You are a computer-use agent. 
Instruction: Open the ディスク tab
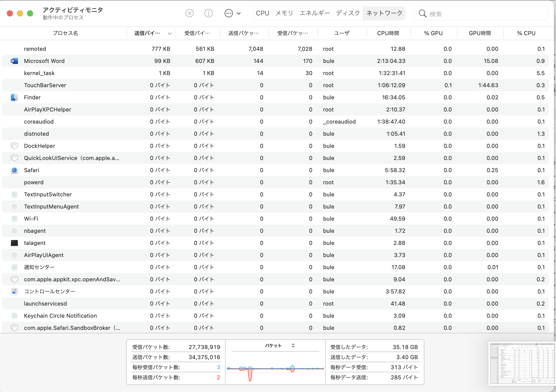pos(348,13)
